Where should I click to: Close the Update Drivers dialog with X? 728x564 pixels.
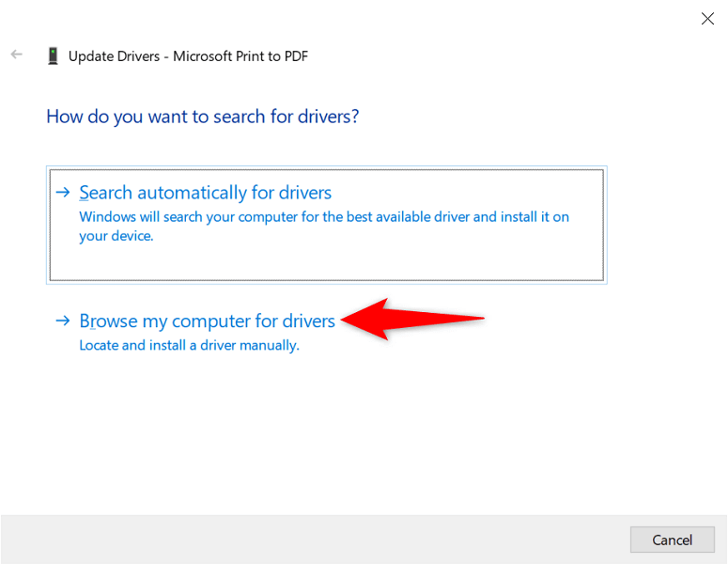coord(707,18)
